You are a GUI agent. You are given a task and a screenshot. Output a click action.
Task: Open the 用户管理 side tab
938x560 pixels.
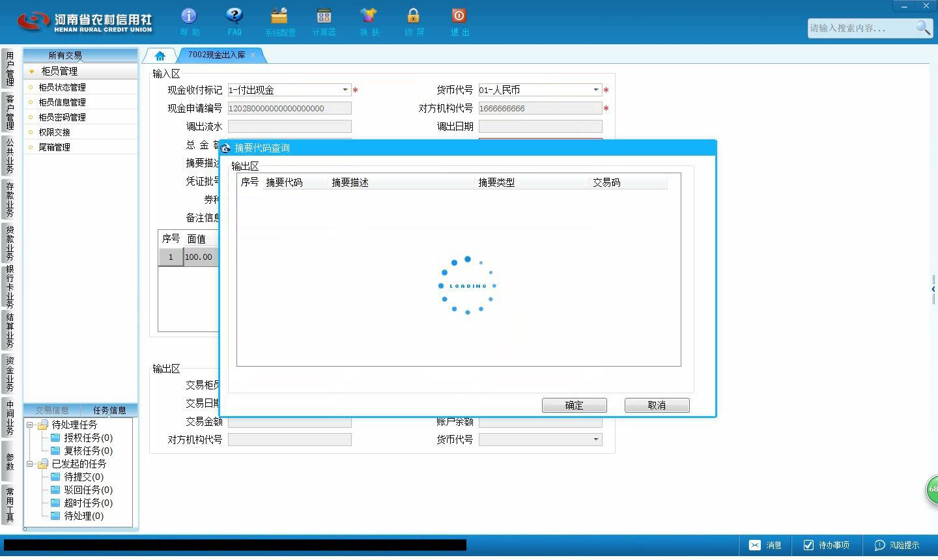pyautogui.click(x=10, y=69)
